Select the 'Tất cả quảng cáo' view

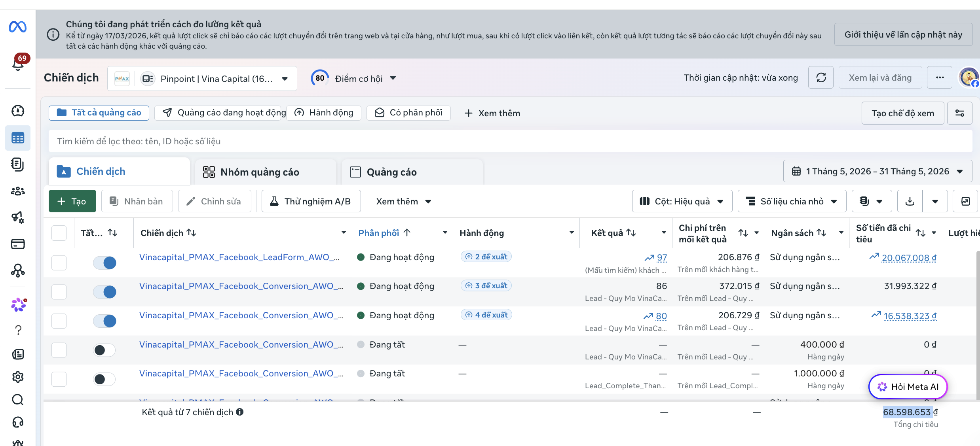tap(99, 113)
